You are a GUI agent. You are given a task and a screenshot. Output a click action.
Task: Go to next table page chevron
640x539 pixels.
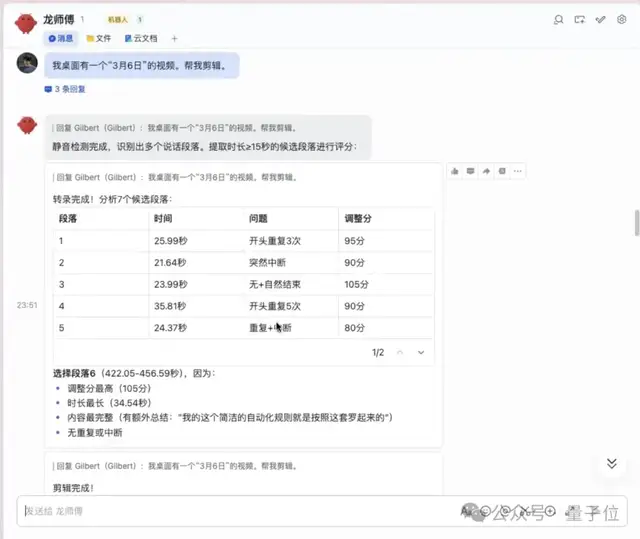coord(421,352)
